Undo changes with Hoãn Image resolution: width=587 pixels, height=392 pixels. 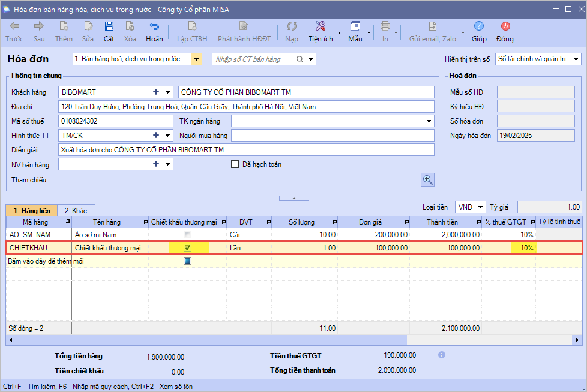154,26
